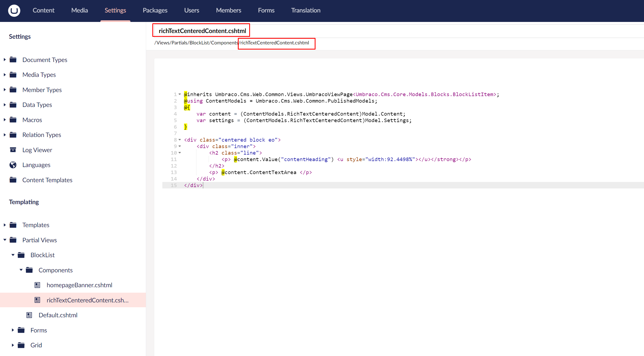Click the Content Templates folder icon
Viewport: 644px width, 356px height.
(x=13, y=180)
